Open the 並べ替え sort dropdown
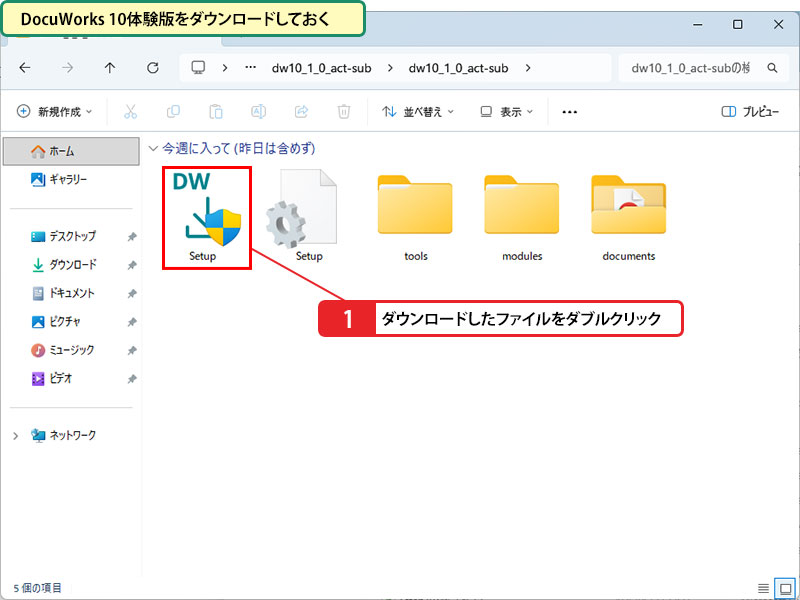Image resolution: width=800 pixels, height=600 pixels. (x=418, y=111)
